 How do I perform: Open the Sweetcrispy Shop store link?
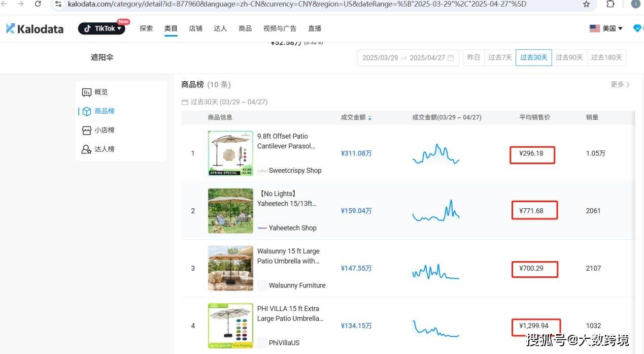click(x=295, y=171)
